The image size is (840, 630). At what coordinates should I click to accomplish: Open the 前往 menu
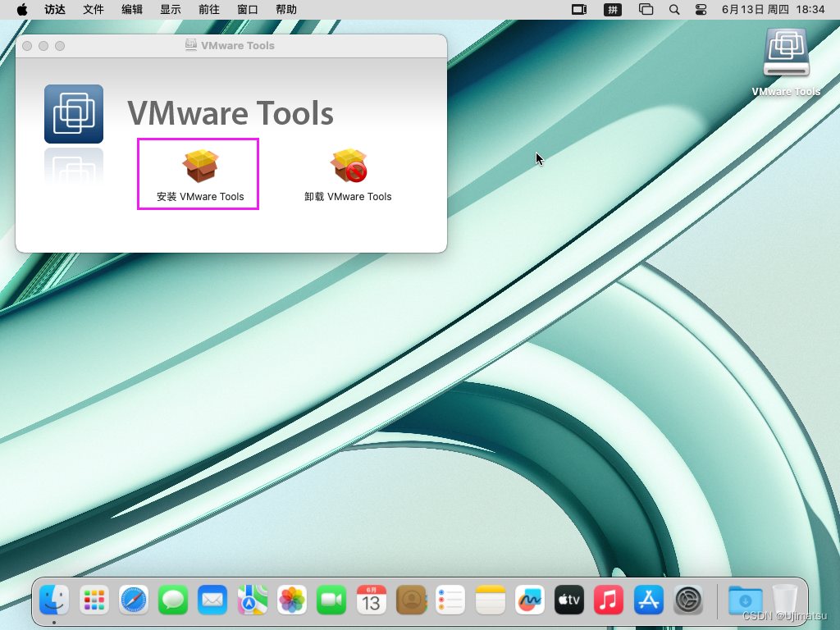209,10
